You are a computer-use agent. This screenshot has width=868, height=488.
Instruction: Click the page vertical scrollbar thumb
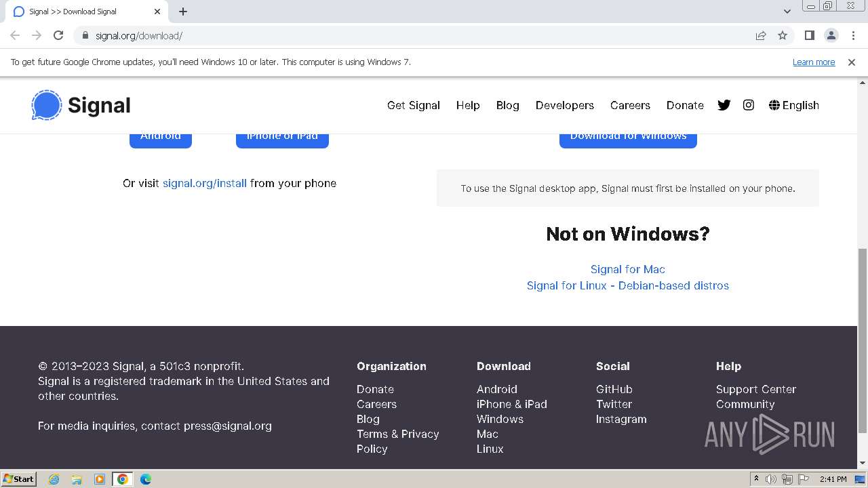point(863,340)
